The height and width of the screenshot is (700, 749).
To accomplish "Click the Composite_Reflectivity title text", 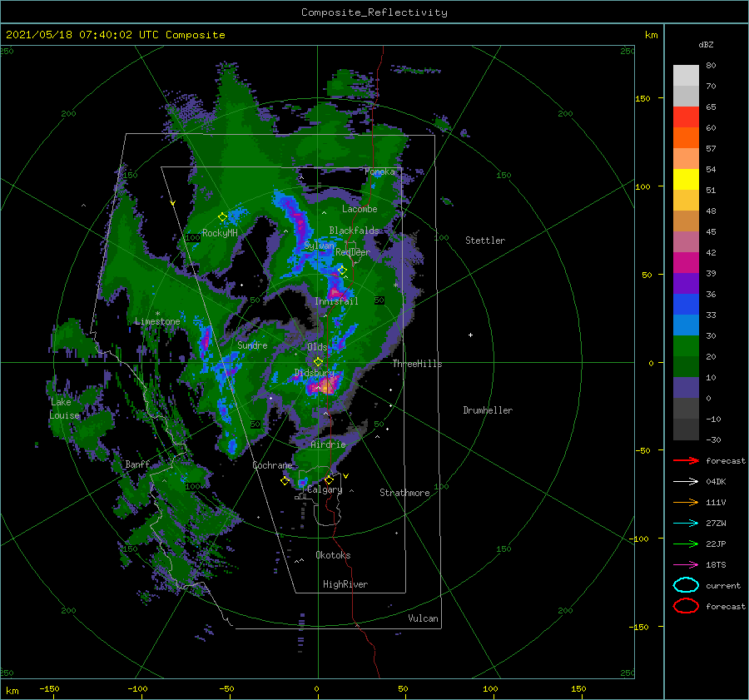I will coord(374,12).
